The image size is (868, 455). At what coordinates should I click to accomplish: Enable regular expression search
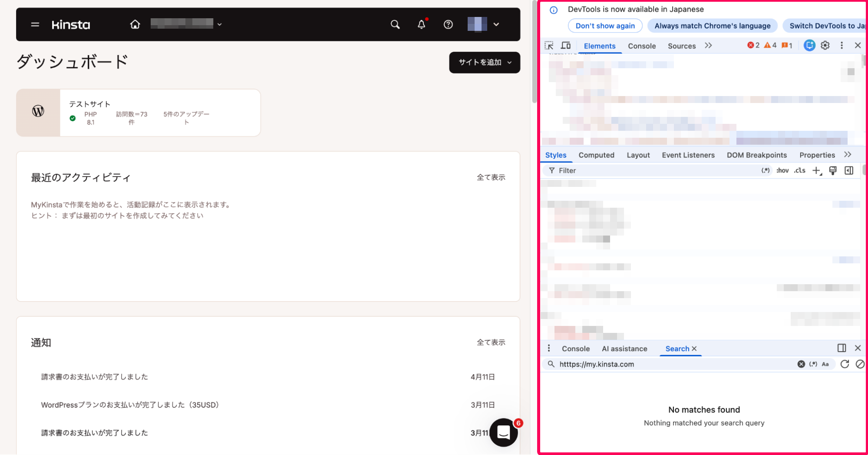coord(813,364)
